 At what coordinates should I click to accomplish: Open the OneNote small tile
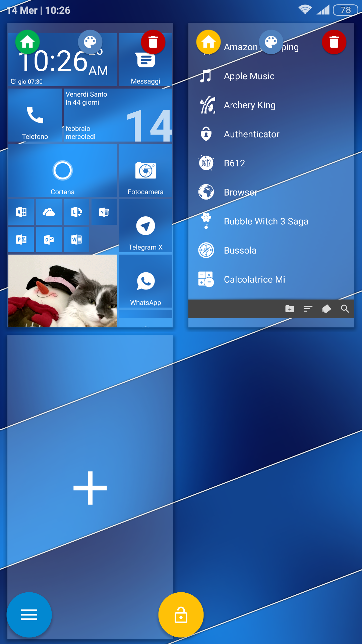104,212
